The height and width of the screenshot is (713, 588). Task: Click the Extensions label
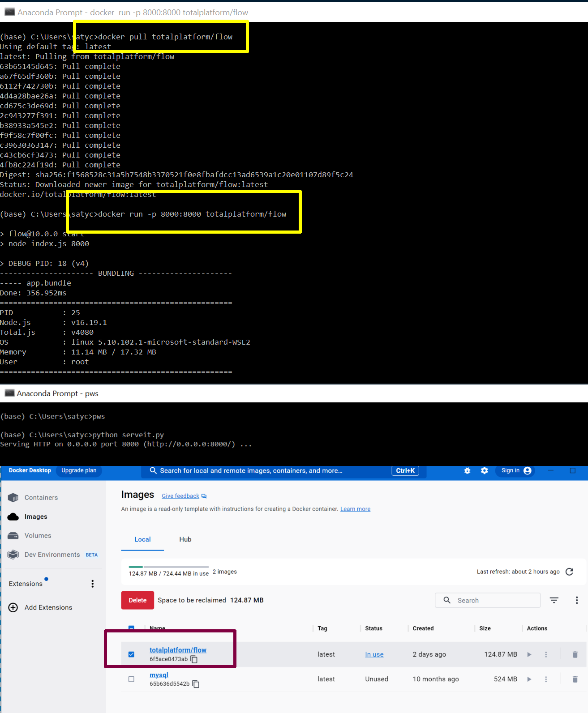tap(26, 584)
